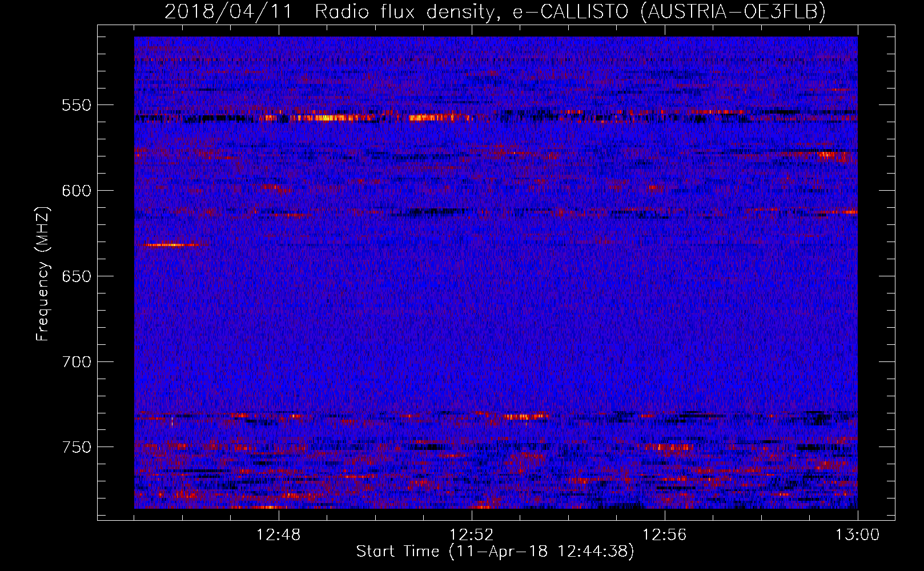
Task: Click the 12:56 time tick label
Action: [665, 535]
